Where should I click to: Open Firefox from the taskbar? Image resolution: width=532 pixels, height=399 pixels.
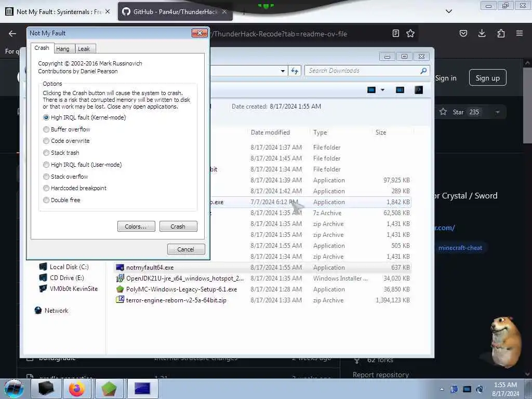[x=77, y=389]
